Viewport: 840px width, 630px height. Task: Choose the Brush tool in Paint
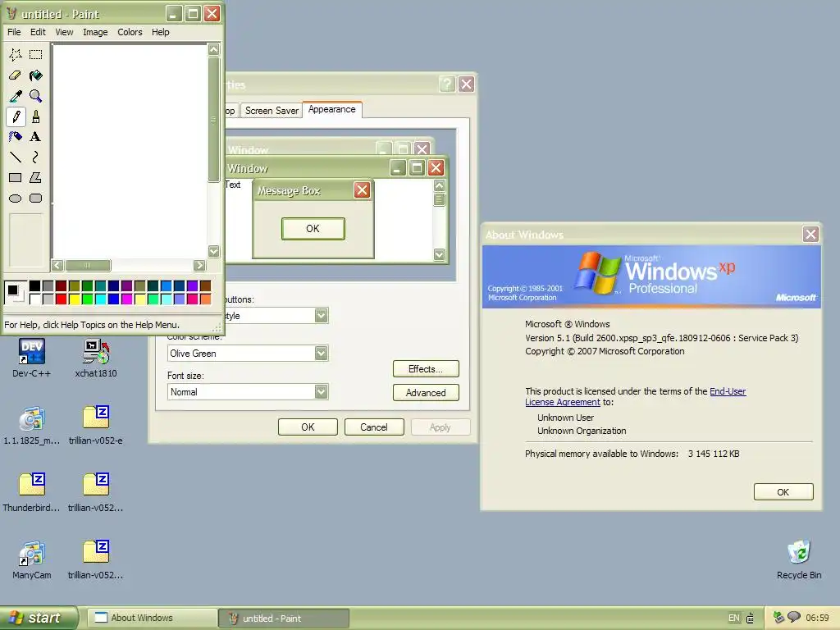pos(36,116)
